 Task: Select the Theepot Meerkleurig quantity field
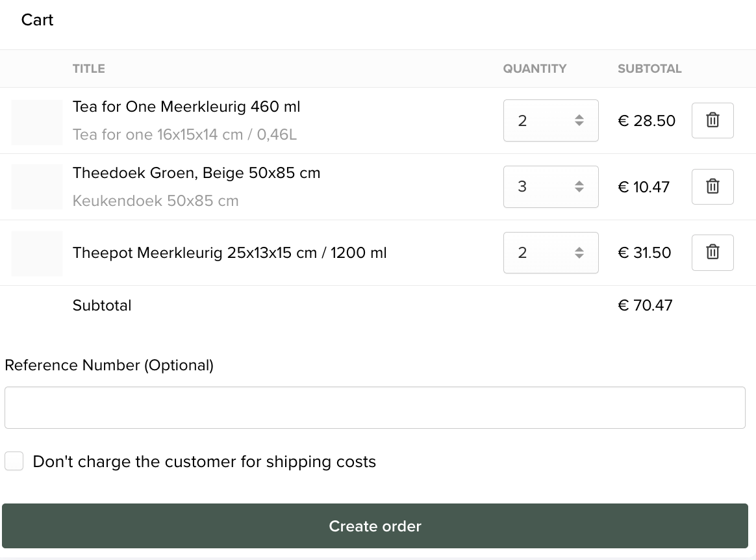(x=551, y=253)
